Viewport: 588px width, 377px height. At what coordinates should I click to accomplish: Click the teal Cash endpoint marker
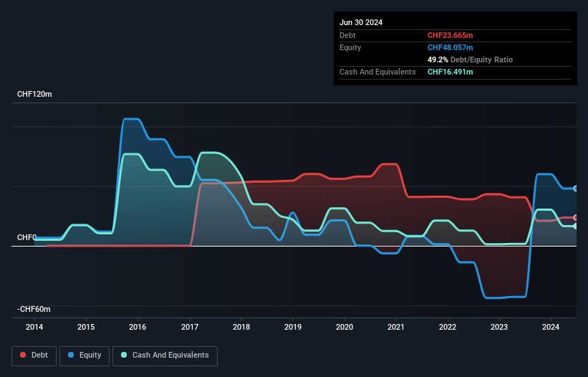(576, 226)
